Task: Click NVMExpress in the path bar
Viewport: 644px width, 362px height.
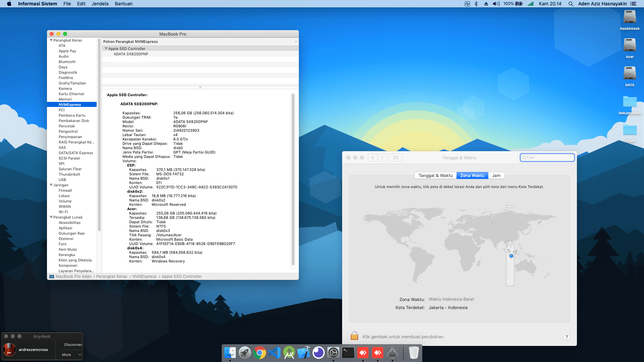Action: 144,277
